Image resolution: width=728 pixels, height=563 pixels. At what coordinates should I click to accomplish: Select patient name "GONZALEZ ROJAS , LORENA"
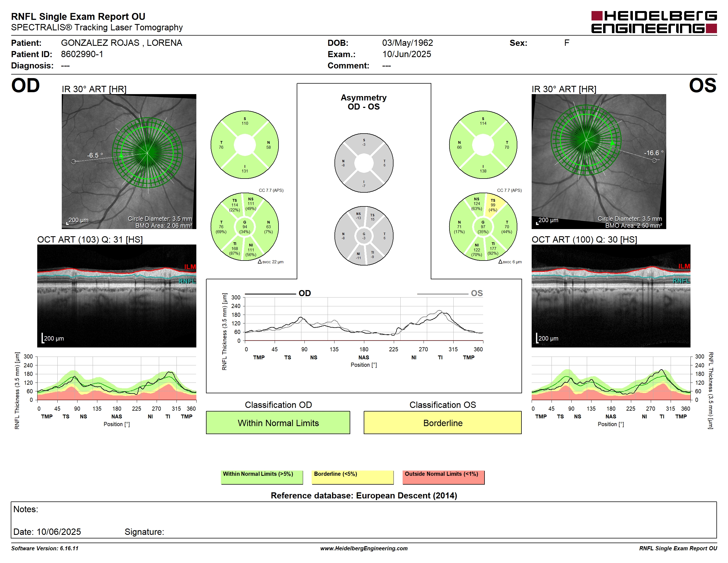click(x=121, y=43)
